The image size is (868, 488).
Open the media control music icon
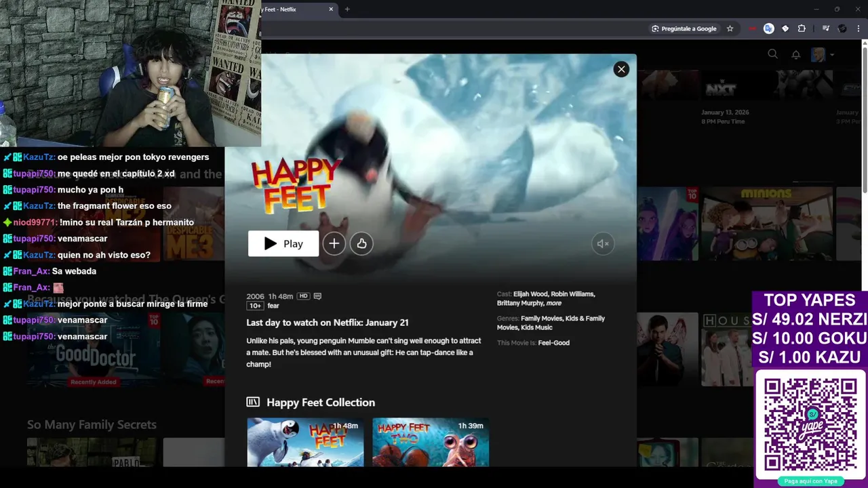point(825,28)
